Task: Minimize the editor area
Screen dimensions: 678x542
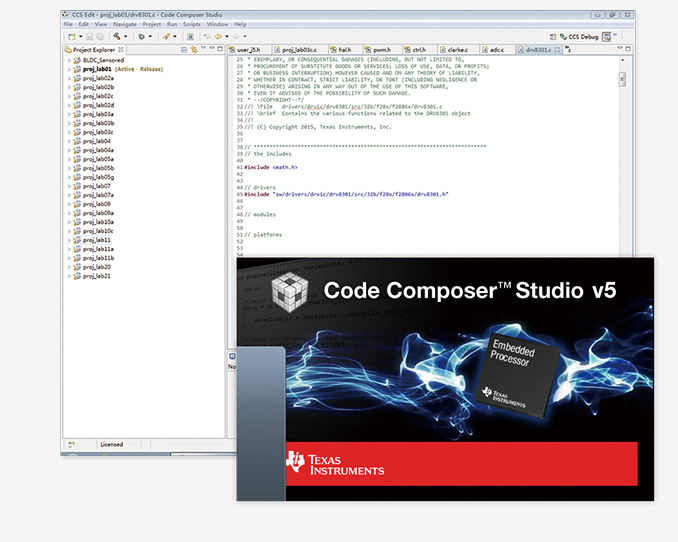Action: coord(620,48)
